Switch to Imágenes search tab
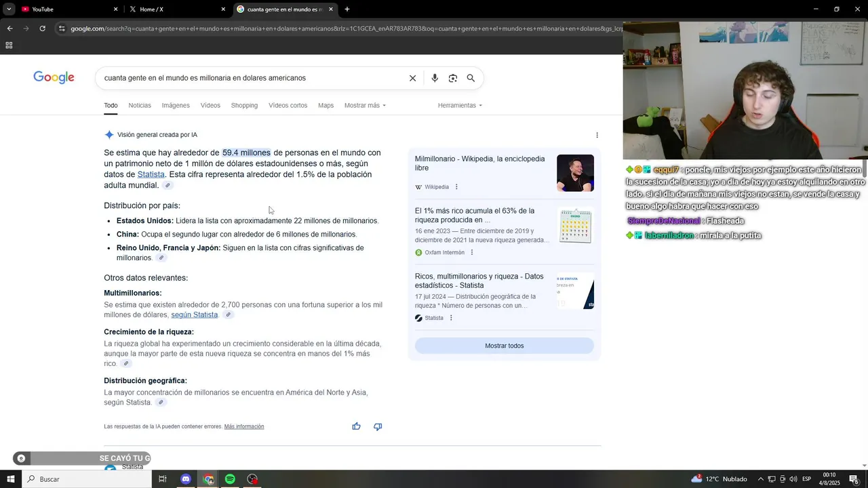Screen dimensions: 868x488 pos(176,106)
